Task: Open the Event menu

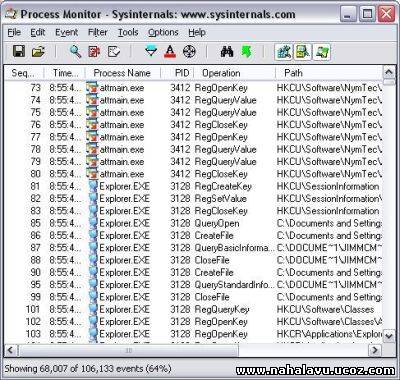Action: (67, 33)
